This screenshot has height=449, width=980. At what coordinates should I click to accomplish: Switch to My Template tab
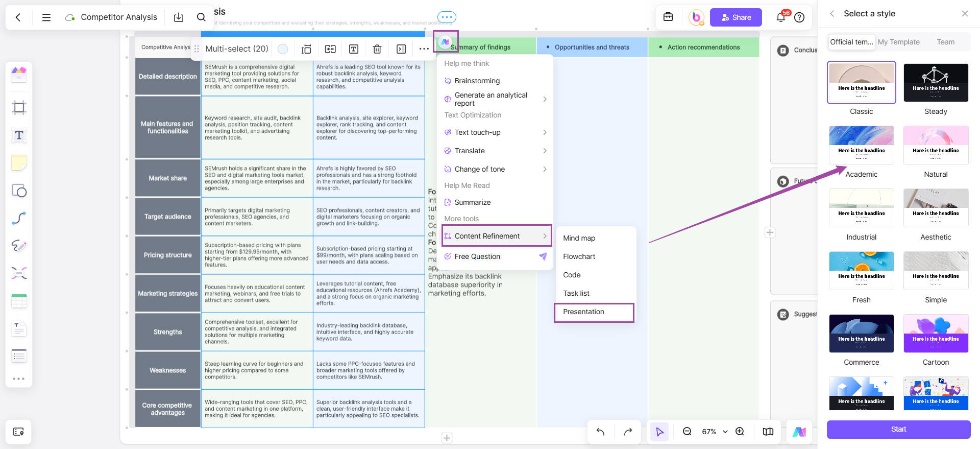click(899, 42)
